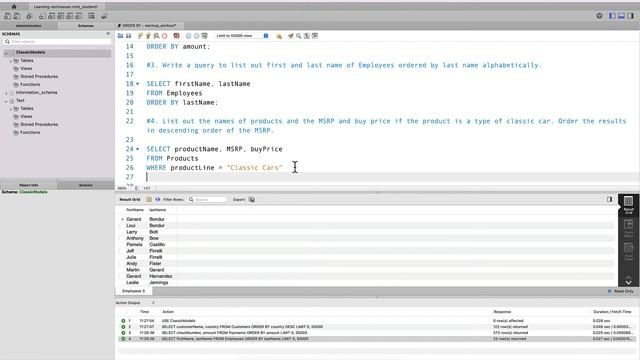Commit the transaction
Screen dimensions: 640x360
tap(189, 36)
